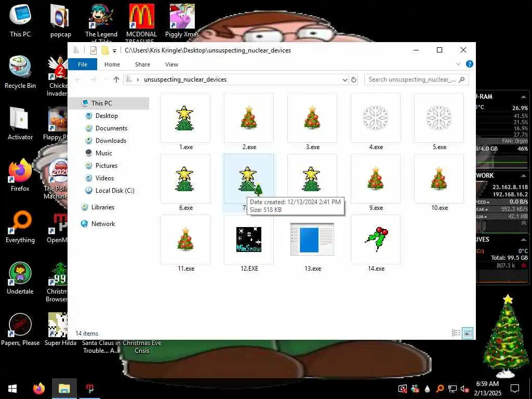Expand the ribbon with the chevron
The width and height of the screenshot is (532, 399).
click(x=458, y=64)
